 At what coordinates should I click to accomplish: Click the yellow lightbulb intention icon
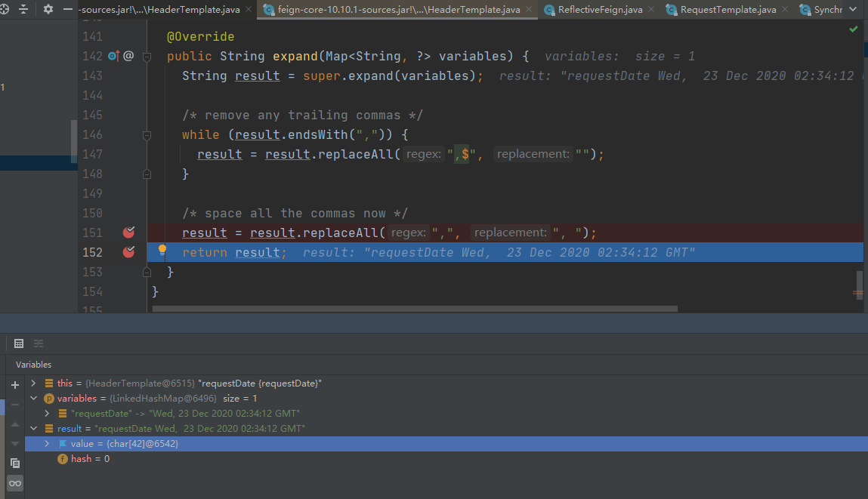pyautogui.click(x=162, y=251)
